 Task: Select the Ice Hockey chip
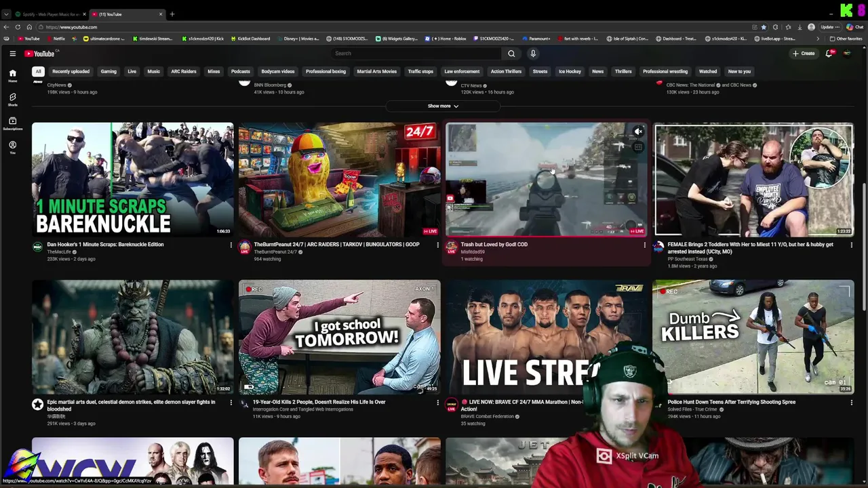click(x=570, y=71)
